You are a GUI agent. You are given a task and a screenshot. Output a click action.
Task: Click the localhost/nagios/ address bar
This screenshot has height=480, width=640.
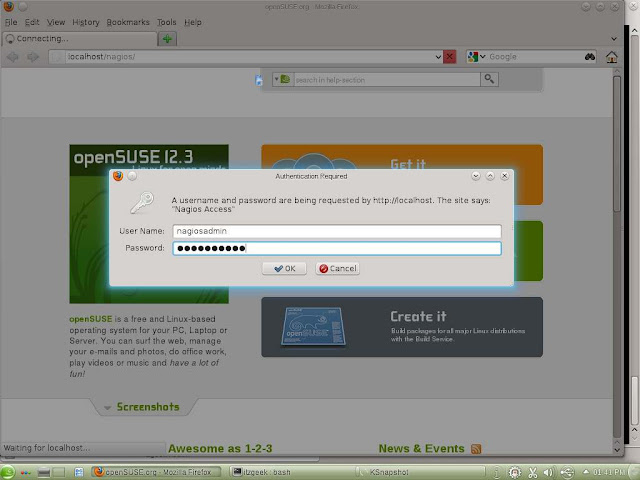(249, 57)
